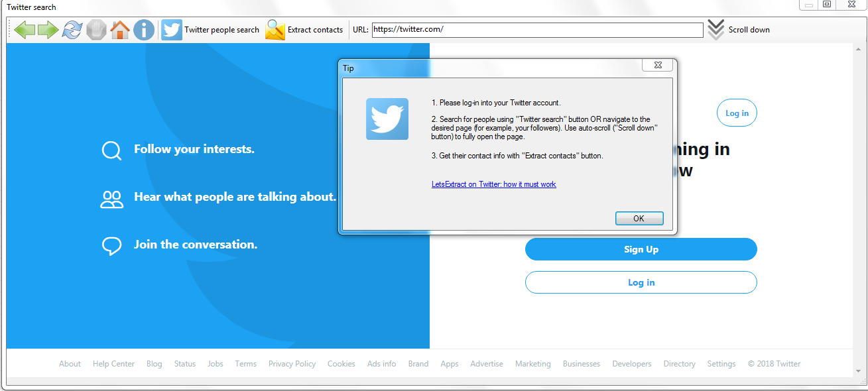The image size is (868, 391).
Task: Select the Join the conversation text
Action: (196, 245)
